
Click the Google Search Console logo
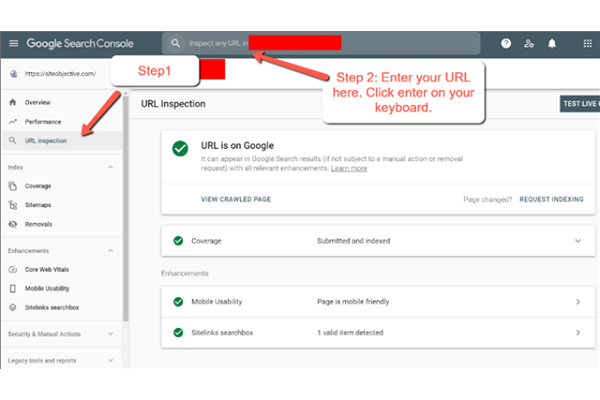[x=80, y=44]
